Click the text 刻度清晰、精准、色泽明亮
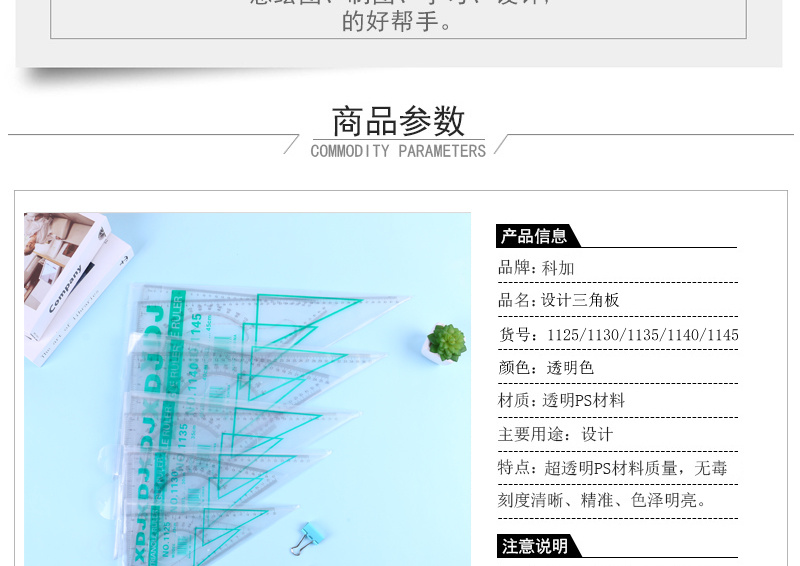 click(x=603, y=501)
